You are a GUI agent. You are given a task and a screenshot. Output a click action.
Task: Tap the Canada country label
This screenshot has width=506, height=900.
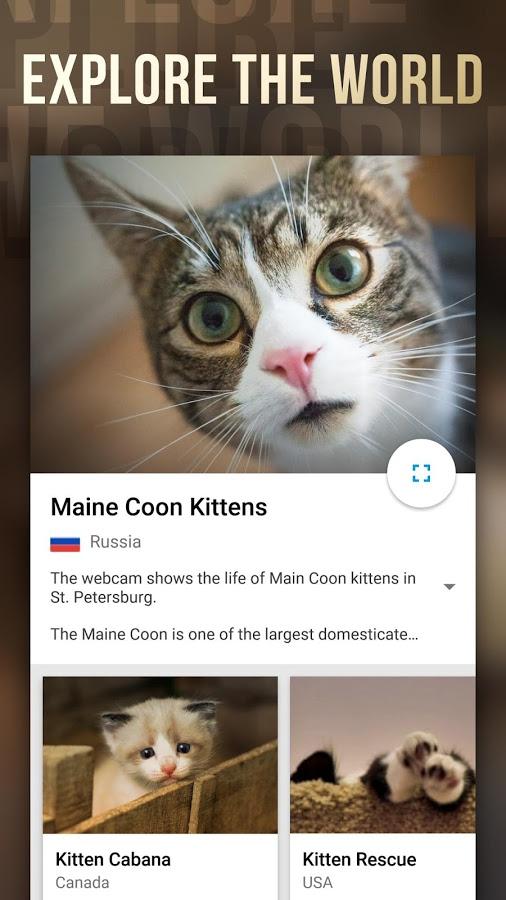coord(82,882)
